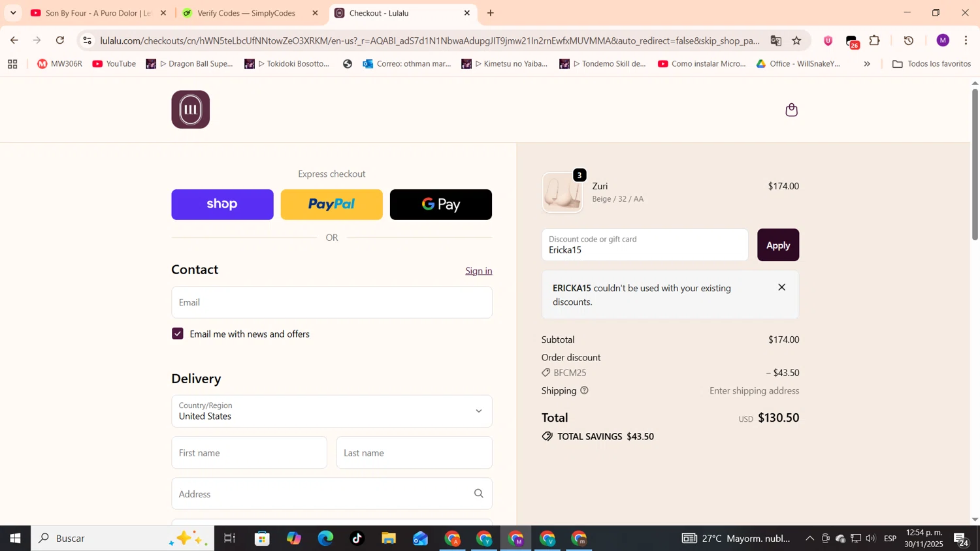Open a new browser tab
The image size is (980, 551).
[491, 13]
